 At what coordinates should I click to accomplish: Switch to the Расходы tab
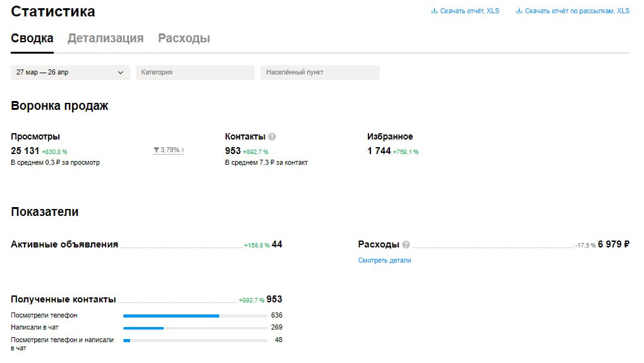tap(184, 39)
